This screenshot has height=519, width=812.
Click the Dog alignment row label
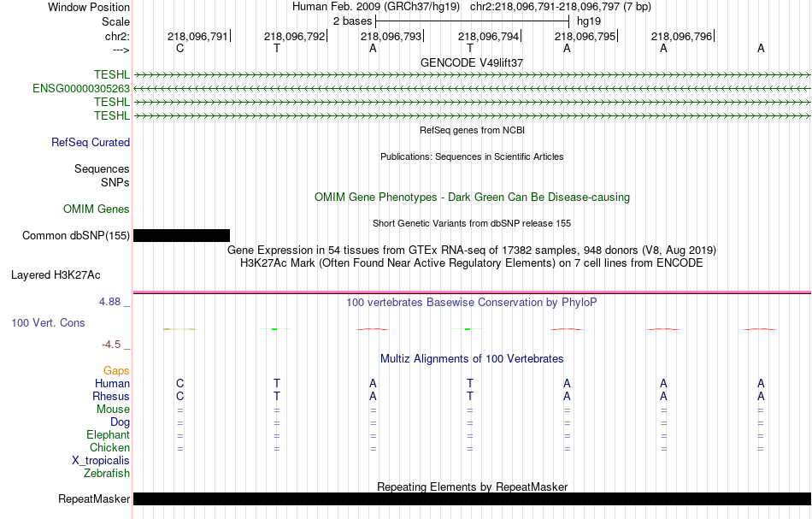tap(120, 422)
